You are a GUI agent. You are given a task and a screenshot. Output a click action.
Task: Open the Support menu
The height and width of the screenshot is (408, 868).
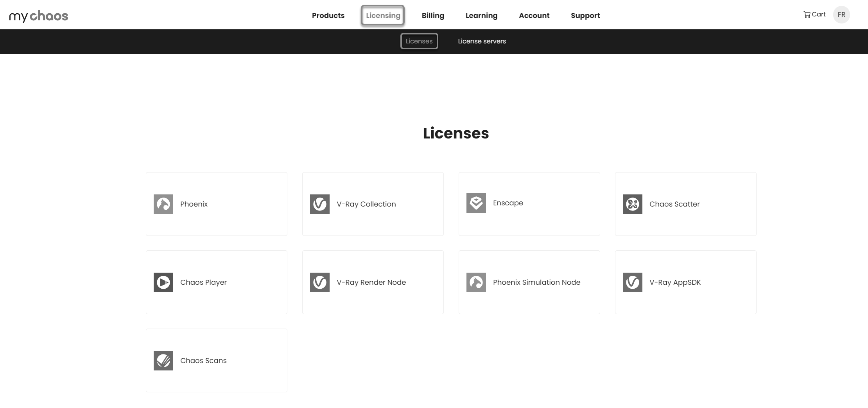(585, 16)
